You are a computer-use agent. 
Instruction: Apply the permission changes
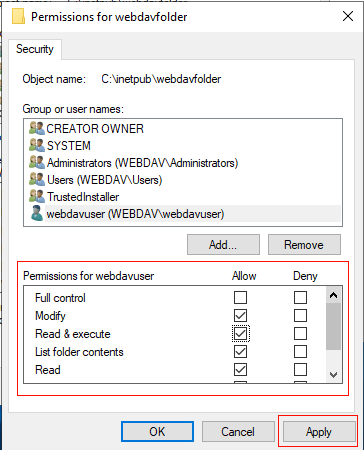(319, 432)
